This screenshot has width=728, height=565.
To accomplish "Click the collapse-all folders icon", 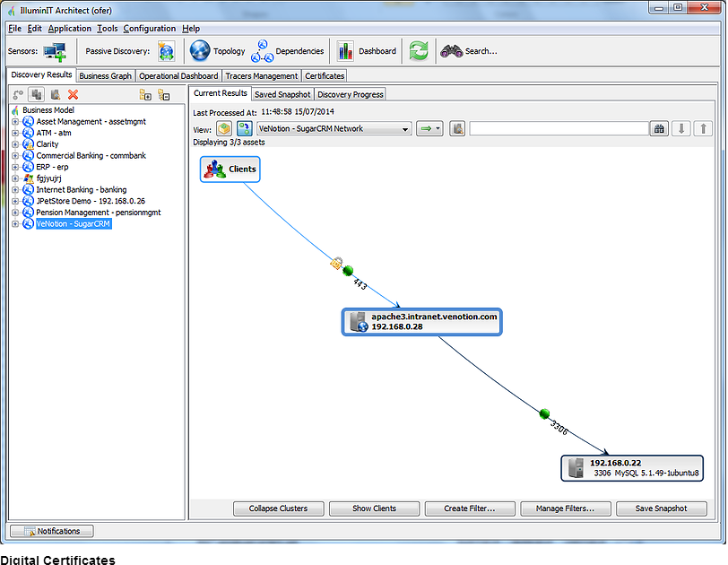I will click(x=163, y=94).
